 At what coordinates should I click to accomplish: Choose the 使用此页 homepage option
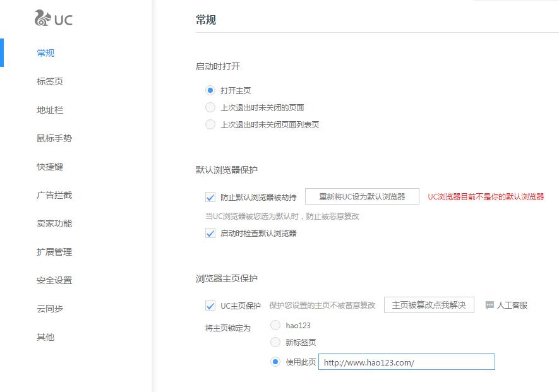point(275,361)
